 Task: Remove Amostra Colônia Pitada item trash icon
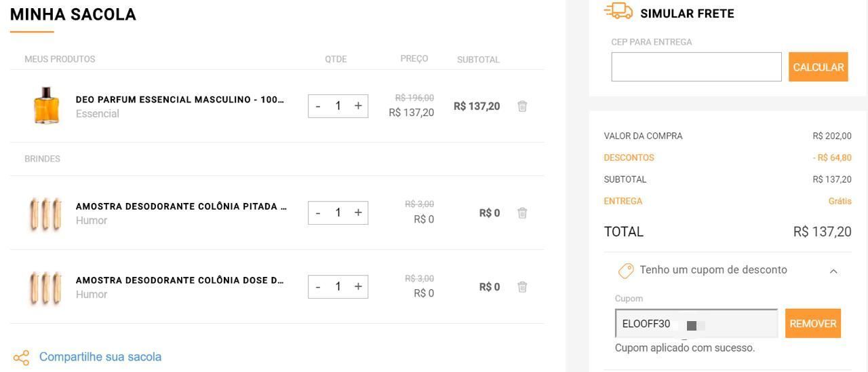pos(522,213)
